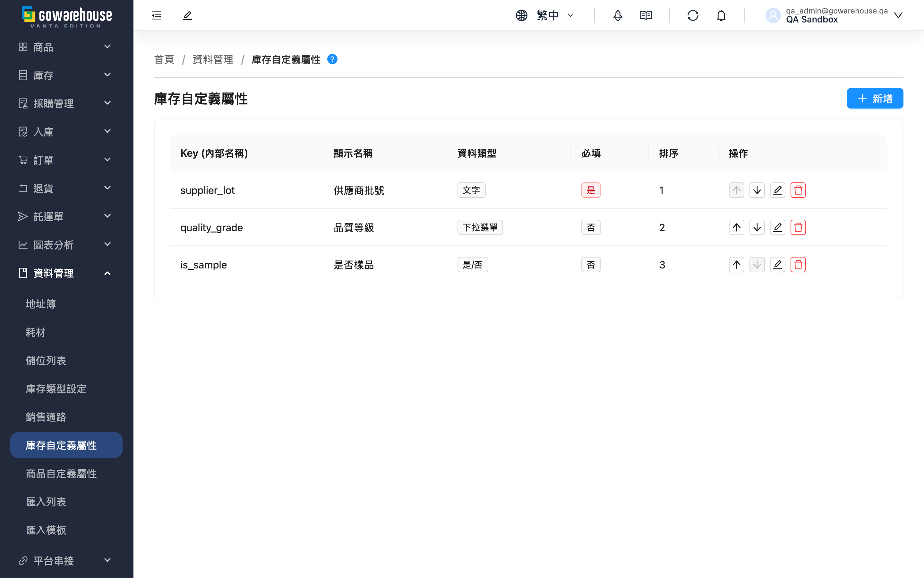Click the 文字 data type tag
The image size is (924, 578).
(x=471, y=190)
